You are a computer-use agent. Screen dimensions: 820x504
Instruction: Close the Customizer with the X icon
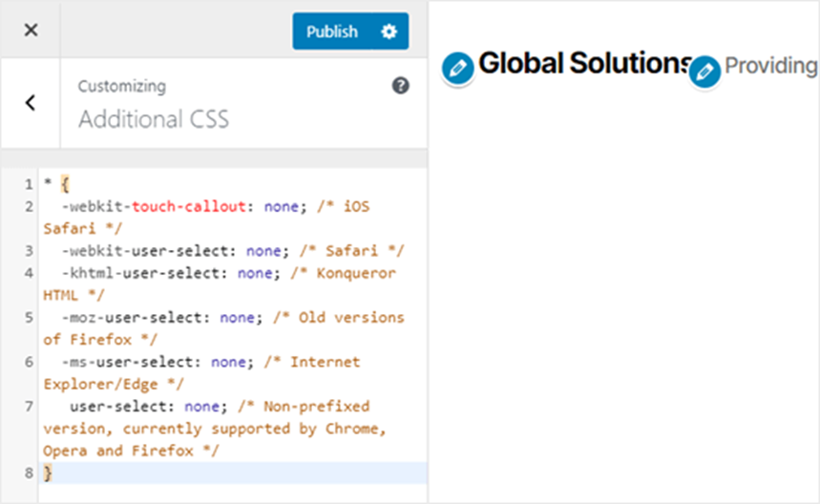[x=31, y=30]
